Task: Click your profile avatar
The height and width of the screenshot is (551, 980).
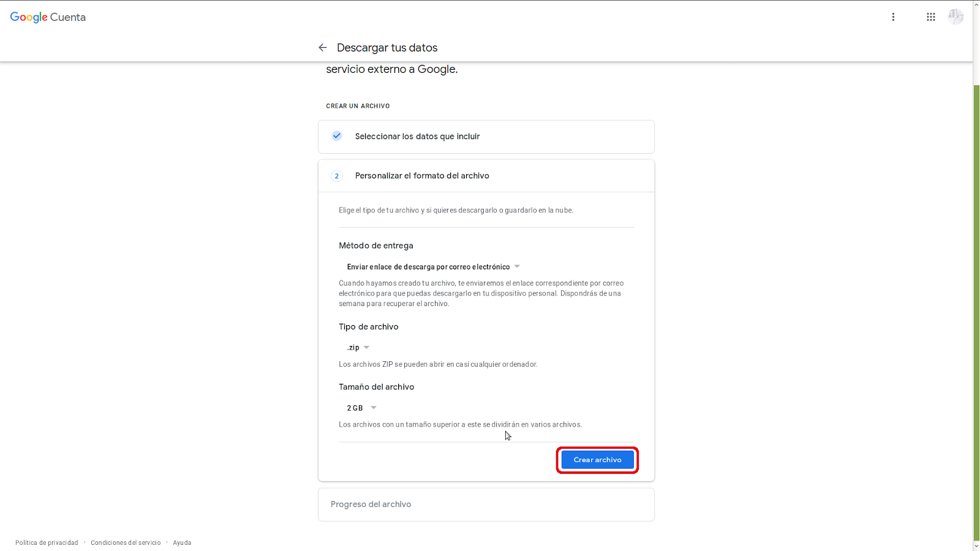Action: click(x=956, y=17)
